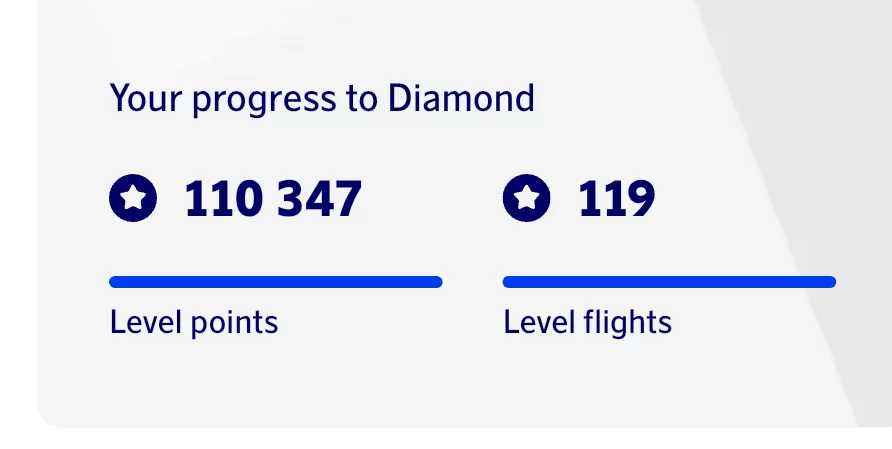
Task: Click the right end of Level points bar
Action: tap(436, 282)
